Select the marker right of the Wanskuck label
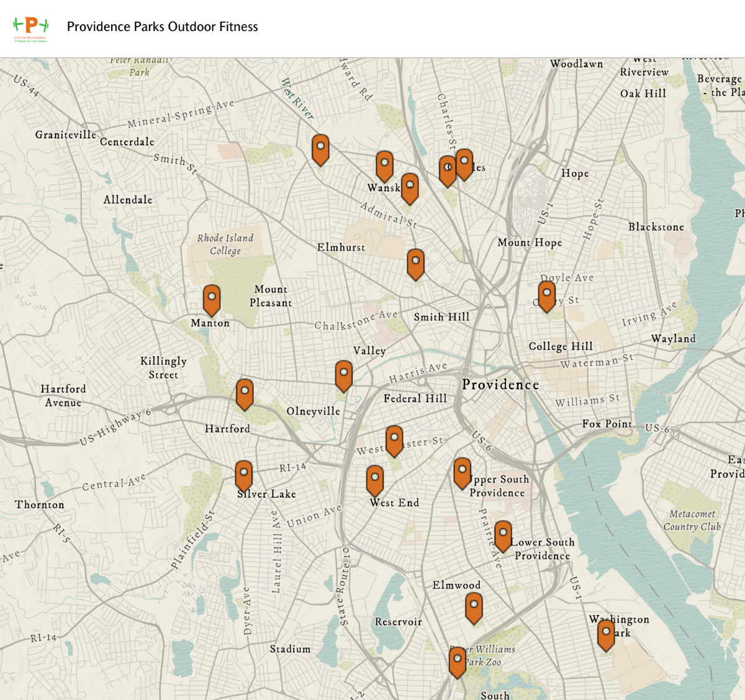The height and width of the screenshot is (700, 745). click(x=410, y=189)
